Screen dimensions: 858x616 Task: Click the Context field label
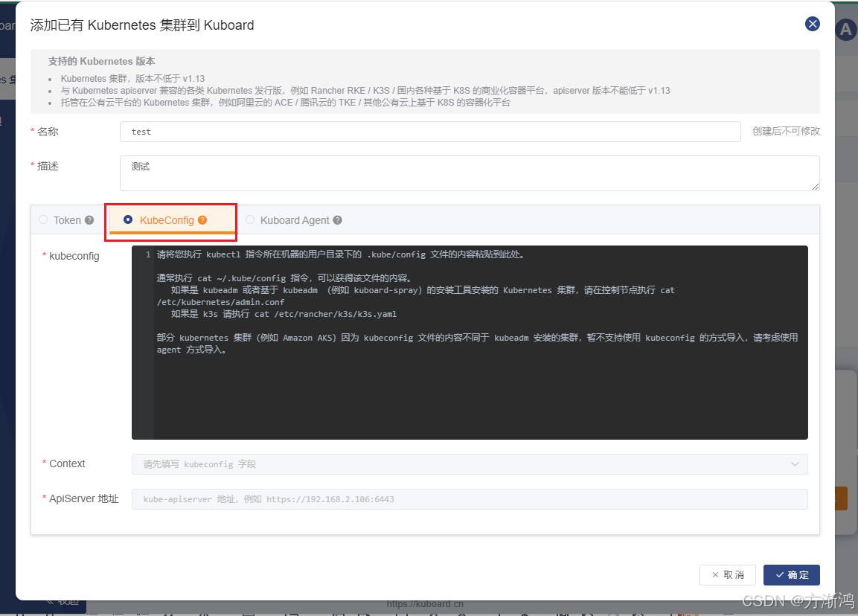click(67, 464)
